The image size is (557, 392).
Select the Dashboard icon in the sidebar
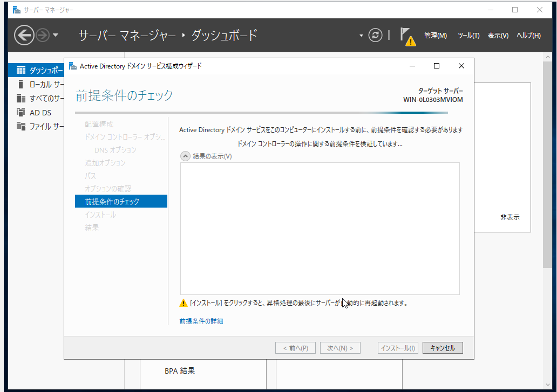(x=21, y=70)
